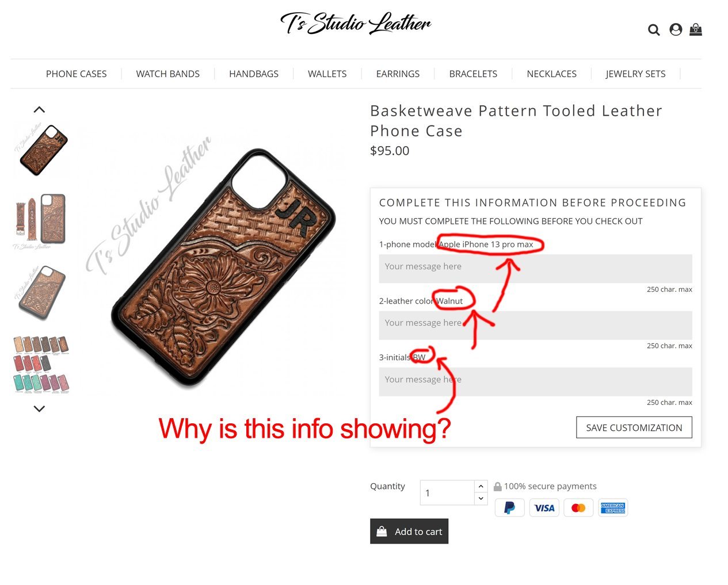This screenshot has height=585, width=728.
Task: Click the Mastercard payment icon
Action: 578,508
